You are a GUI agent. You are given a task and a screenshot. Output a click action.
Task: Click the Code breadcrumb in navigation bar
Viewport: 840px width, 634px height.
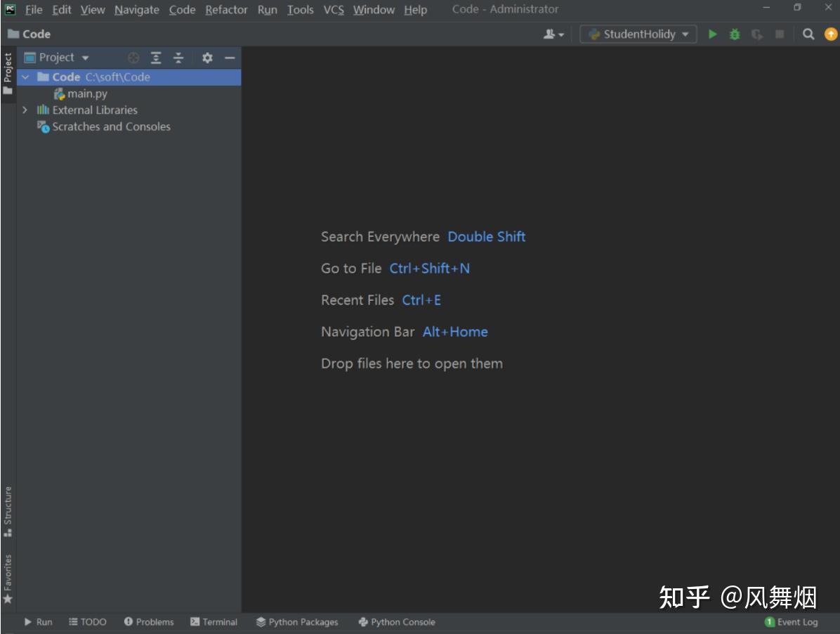tap(37, 34)
